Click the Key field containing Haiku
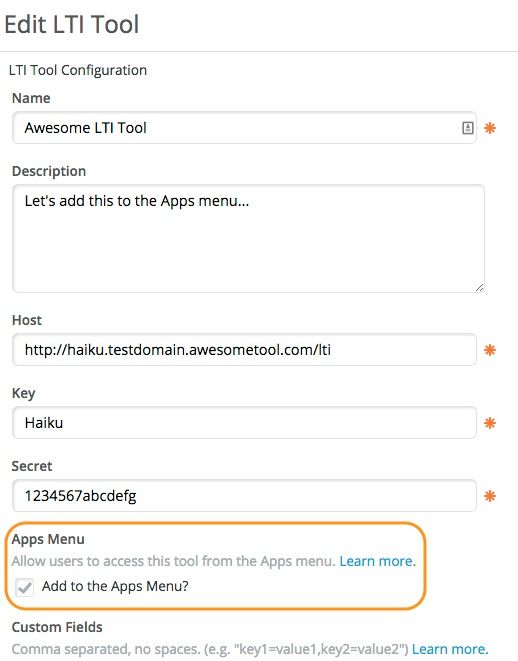The height and width of the screenshot is (661, 518). (x=244, y=423)
